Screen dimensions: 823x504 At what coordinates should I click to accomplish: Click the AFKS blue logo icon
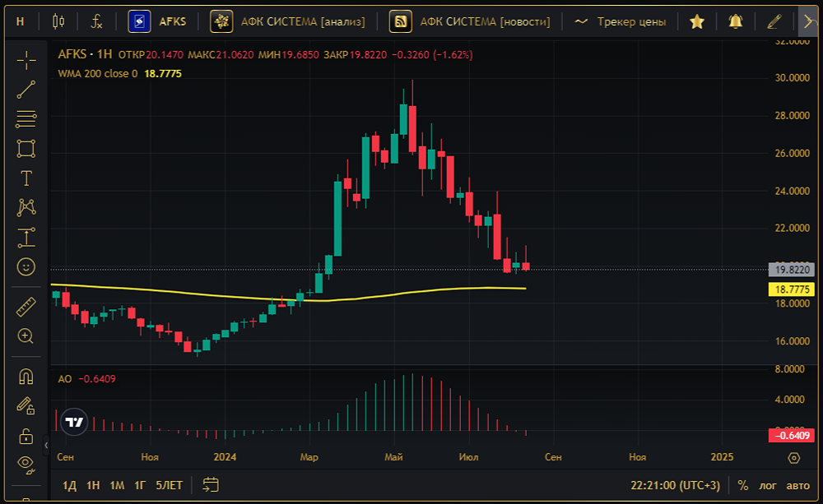139,21
